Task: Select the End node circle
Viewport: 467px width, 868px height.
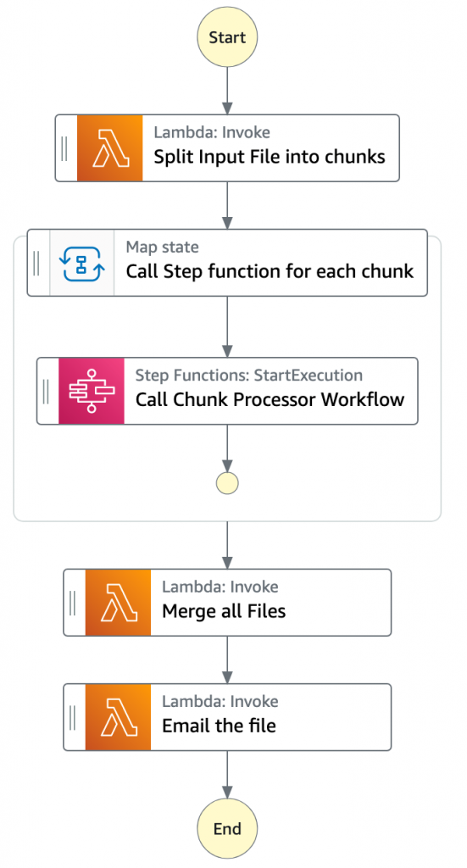Action: pyautogui.click(x=227, y=829)
